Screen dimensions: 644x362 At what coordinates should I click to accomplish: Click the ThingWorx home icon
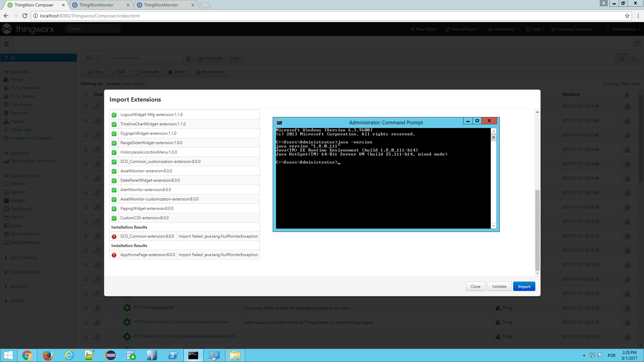tap(6, 44)
